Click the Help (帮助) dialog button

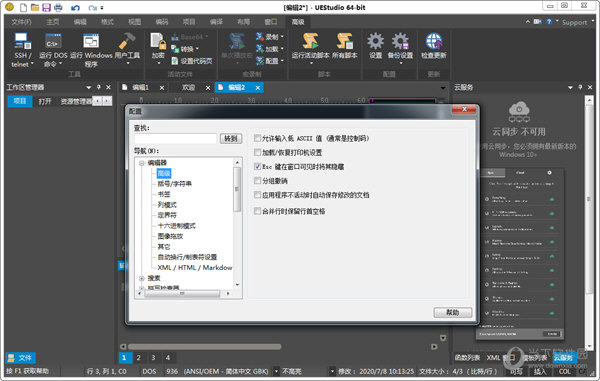pyautogui.click(x=453, y=313)
